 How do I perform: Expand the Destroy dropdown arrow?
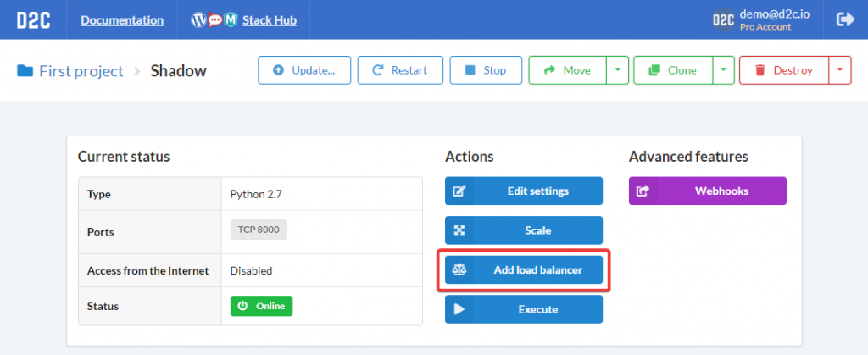(x=840, y=70)
